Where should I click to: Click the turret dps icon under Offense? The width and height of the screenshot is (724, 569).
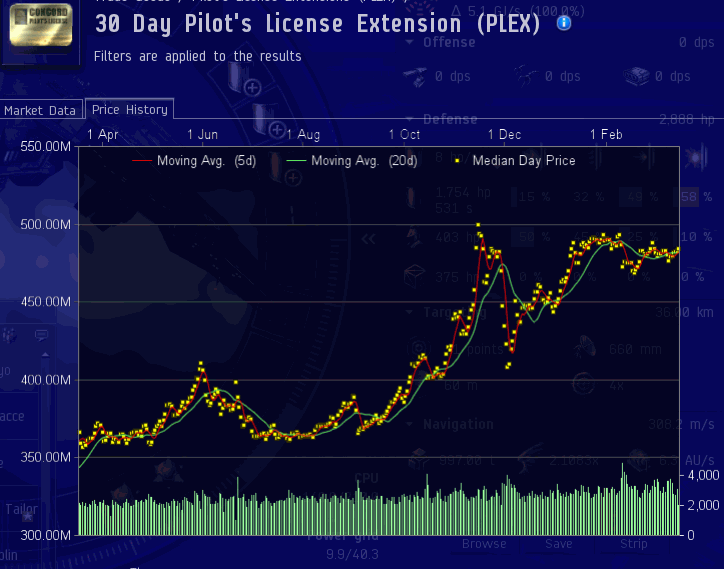(x=414, y=77)
